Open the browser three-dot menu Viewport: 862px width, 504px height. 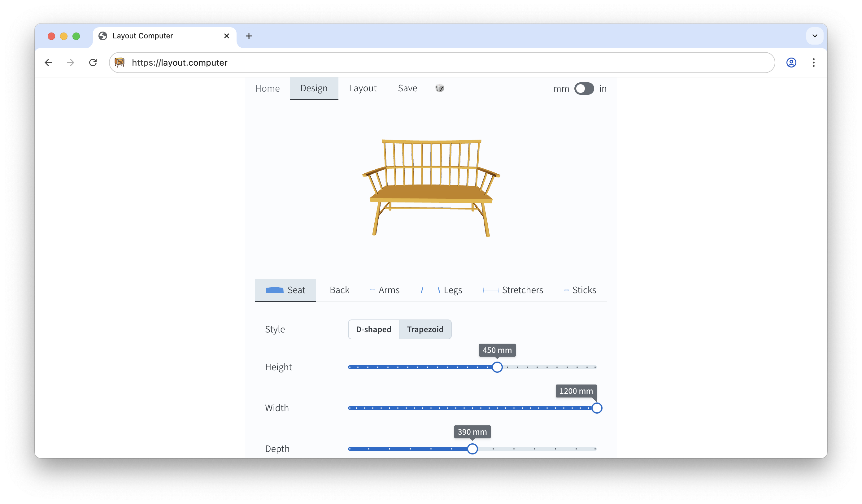(813, 63)
